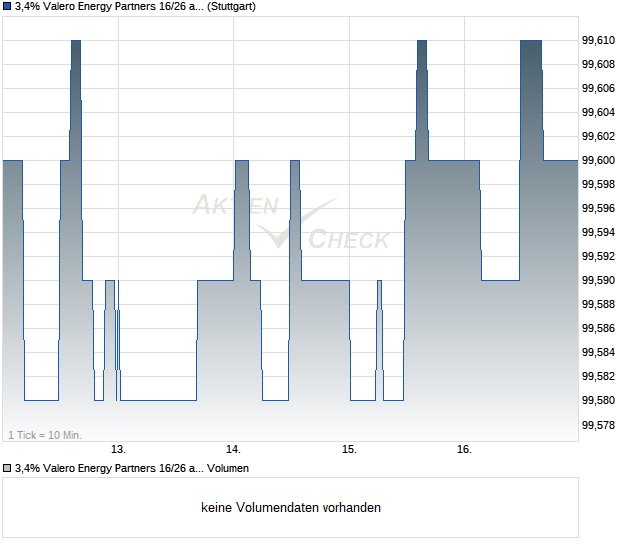This screenshot has width=620, height=546.
Task: Click the 99,602 price axis label
Action: 598,136
